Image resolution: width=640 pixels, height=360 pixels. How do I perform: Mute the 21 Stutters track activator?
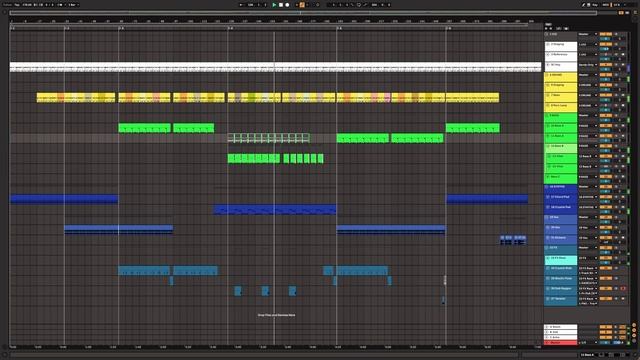pyautogui.click(x=606, y=238)
